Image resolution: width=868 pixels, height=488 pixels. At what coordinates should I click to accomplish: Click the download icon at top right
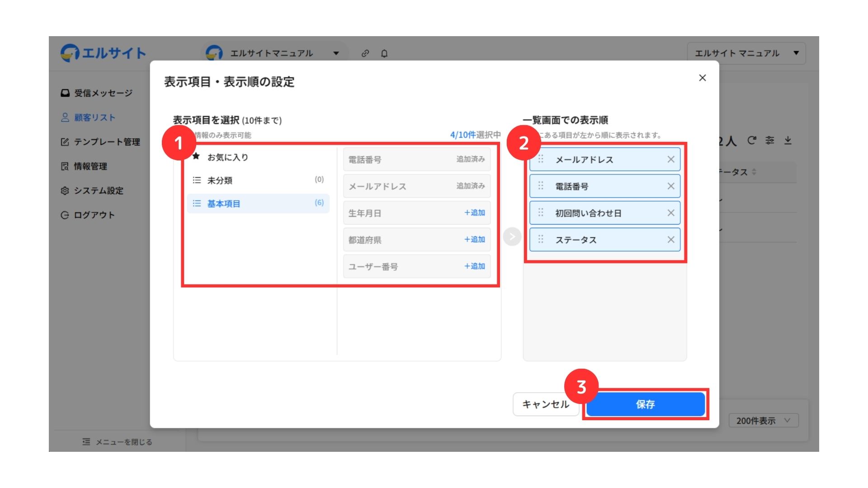click(x=788, y=141)
